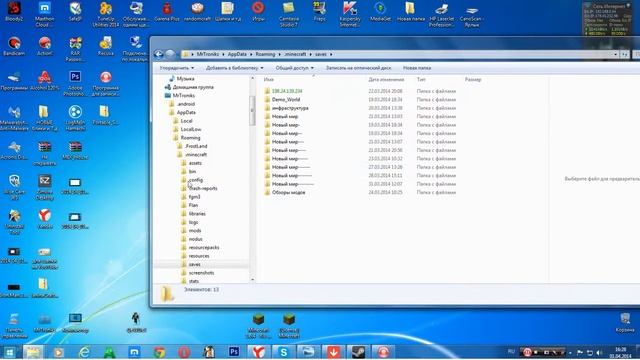Image resolution: width=640 pixels, height=360 pixels.
Task: Open the Recuva desktop icon
Action: (106, 46)
